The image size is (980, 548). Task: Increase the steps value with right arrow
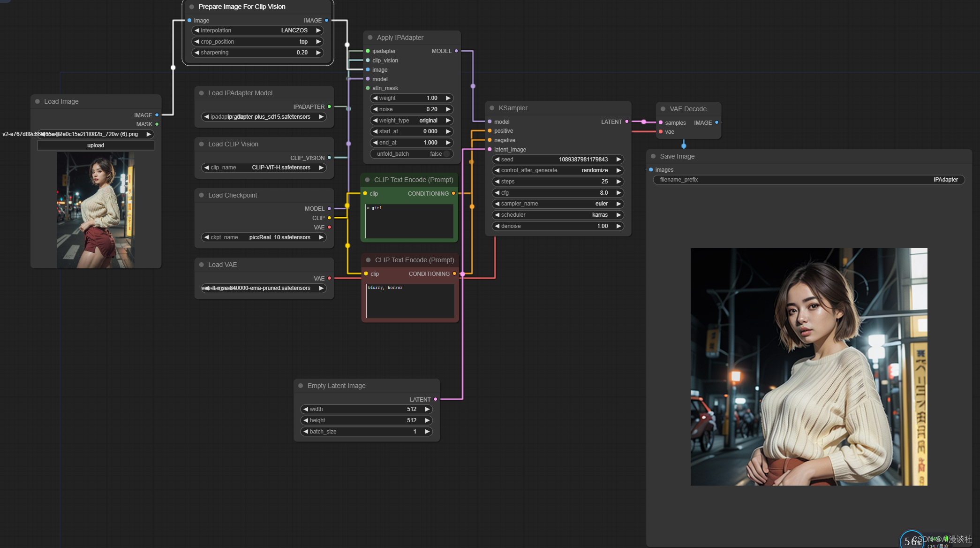618,182
